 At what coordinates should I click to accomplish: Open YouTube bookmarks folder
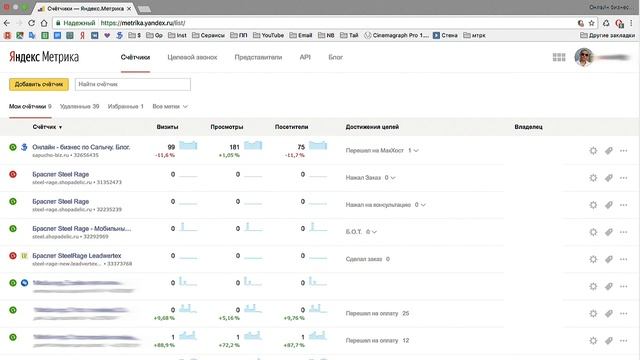click(x=269, y=36)
